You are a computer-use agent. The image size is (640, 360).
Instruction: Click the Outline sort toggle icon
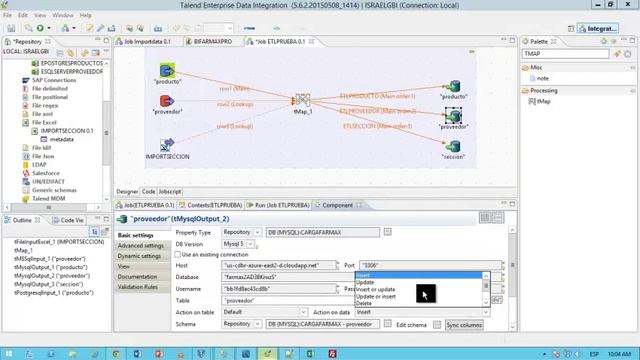tap(95, 232)
